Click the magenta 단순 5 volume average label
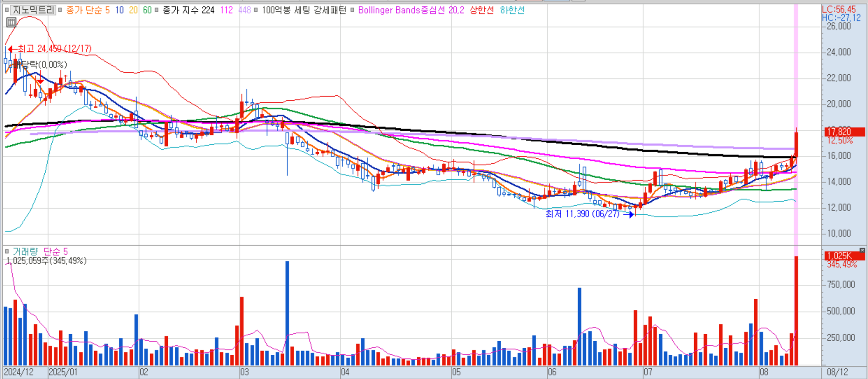 [56, 252]
